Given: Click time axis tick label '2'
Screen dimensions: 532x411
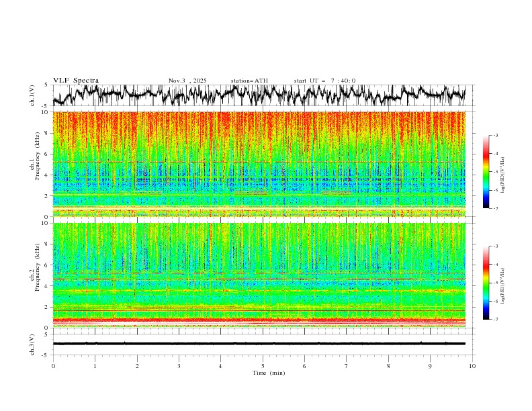Looking at the screenshot, I should [x=137, y=366].
